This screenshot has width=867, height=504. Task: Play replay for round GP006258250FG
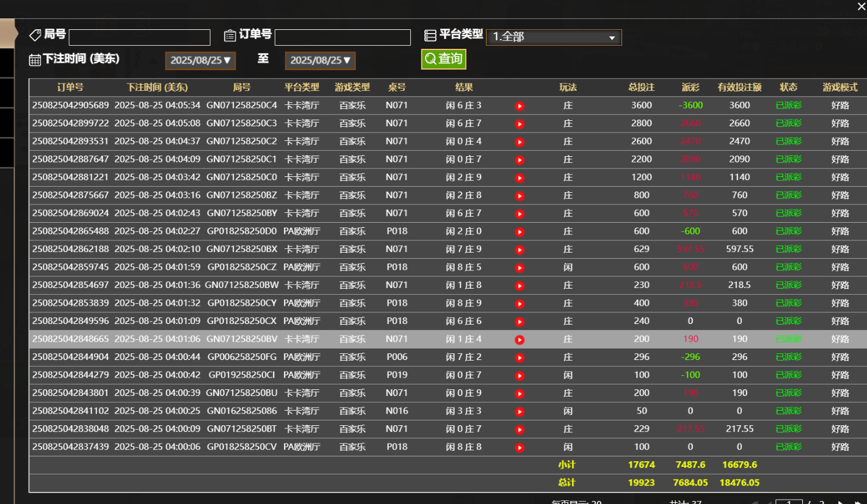click(520, 358)
